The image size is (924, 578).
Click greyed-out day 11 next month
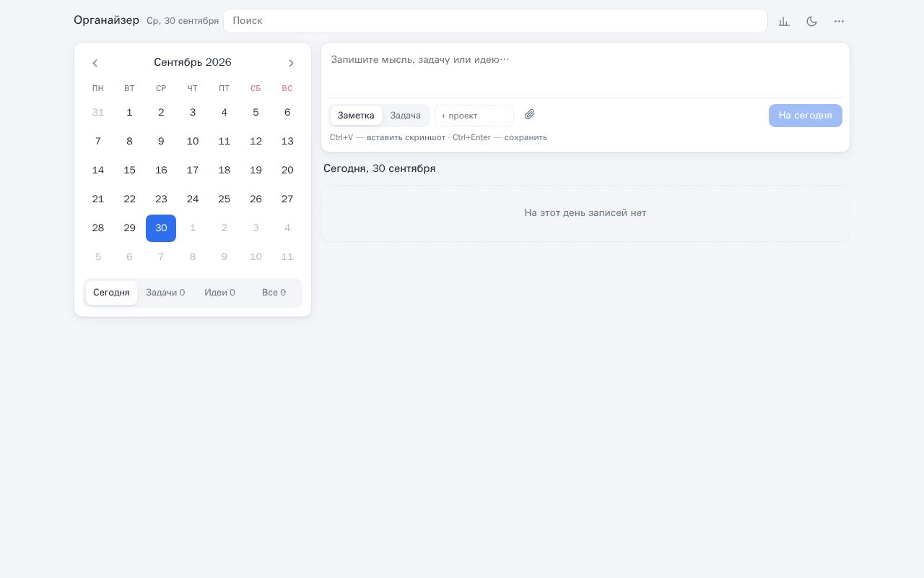pos(287,257)
